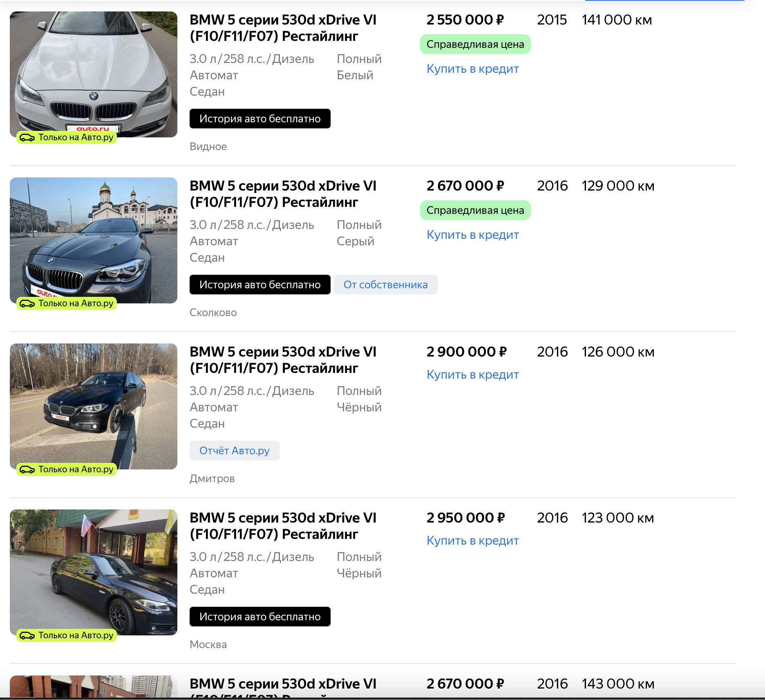Click 'Только на Авто.ру' badge on Moscow listing

(67, 635)
